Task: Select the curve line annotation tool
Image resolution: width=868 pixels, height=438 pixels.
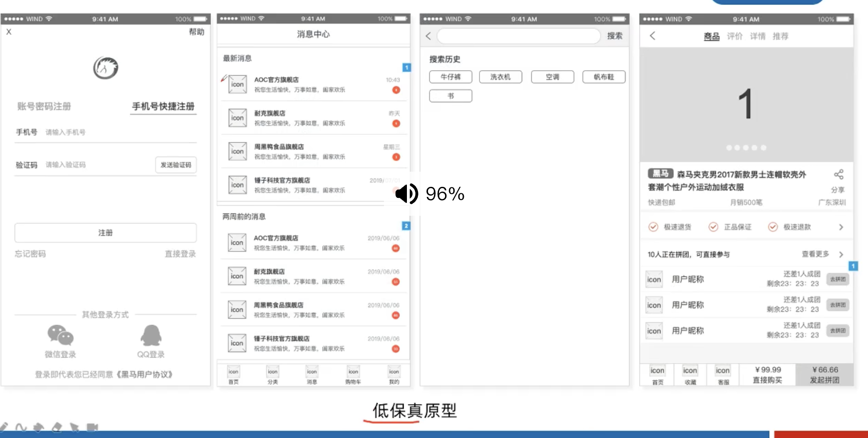Action: point(21,427)
